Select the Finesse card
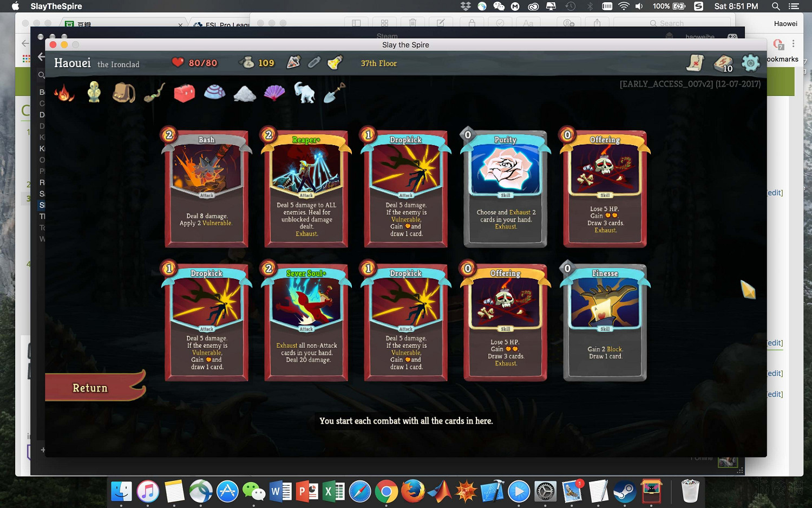 point(605,322)
